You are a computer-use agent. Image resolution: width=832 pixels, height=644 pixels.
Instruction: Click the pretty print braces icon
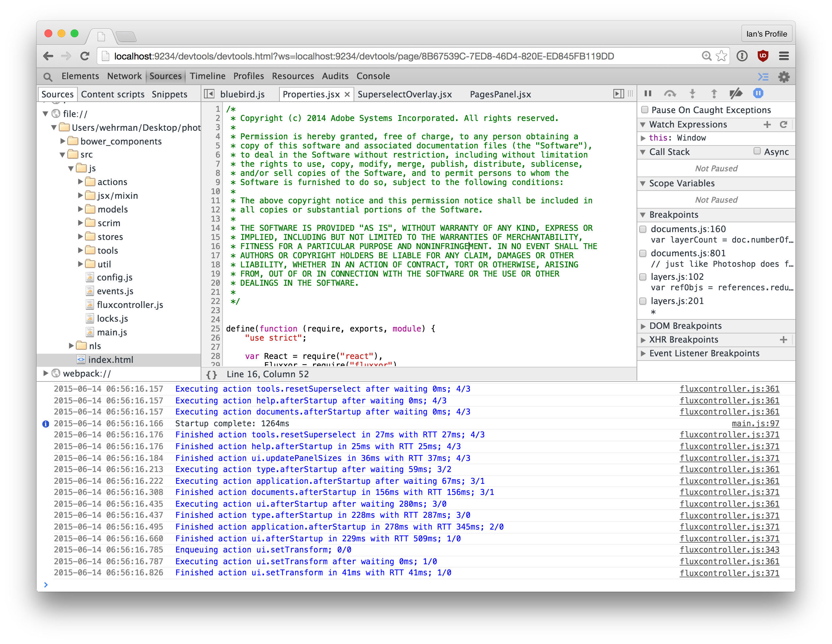pyautogui.click(x=211, y=375)
